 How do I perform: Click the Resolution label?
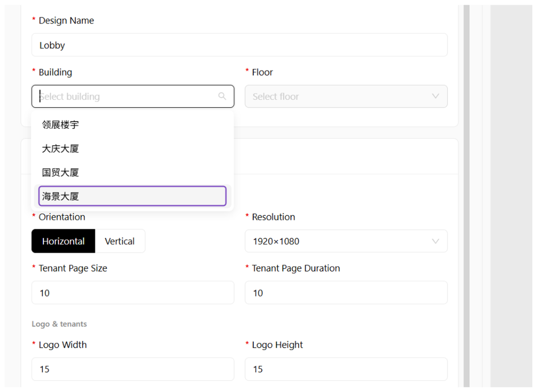(274, 217)
